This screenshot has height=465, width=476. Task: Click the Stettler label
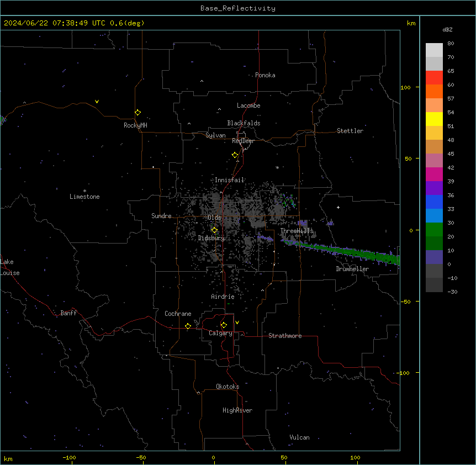coord(350,131)
